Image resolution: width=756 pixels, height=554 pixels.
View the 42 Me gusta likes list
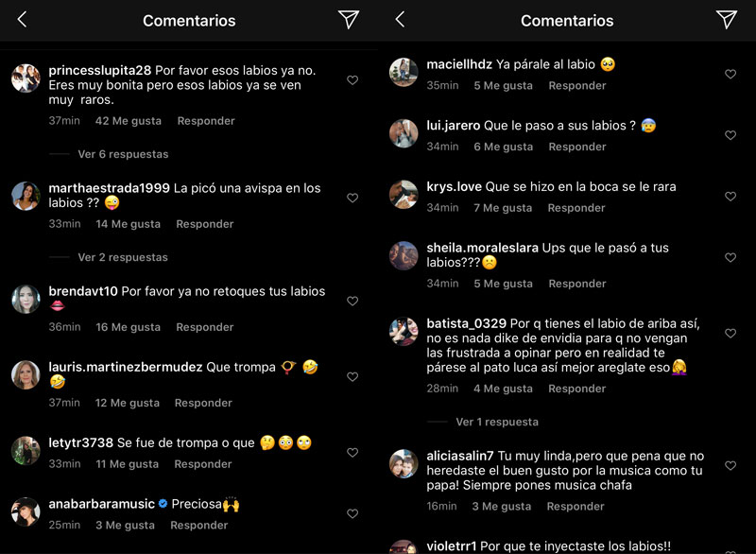click(x=129, y=121)
